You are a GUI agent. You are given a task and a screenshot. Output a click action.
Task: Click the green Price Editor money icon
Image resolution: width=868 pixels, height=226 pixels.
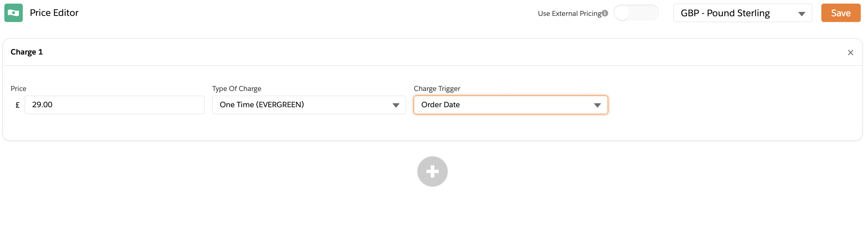click(x=13, y=13)
